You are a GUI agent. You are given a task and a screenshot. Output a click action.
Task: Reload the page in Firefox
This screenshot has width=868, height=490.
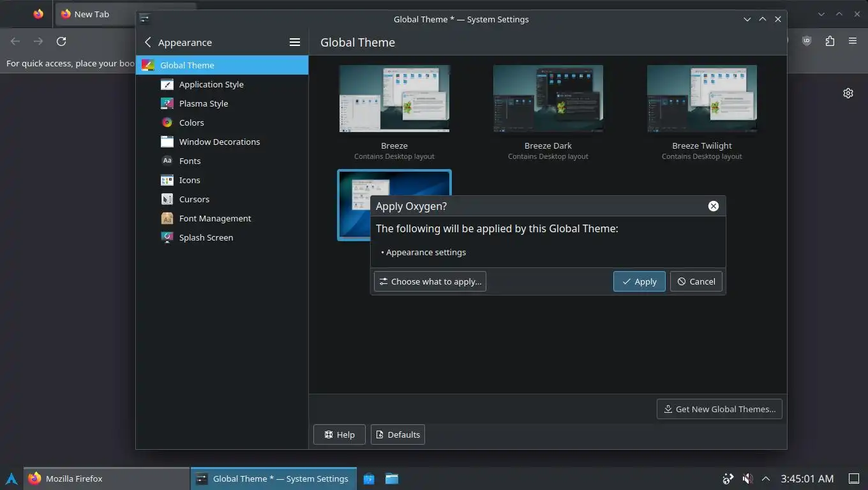[x=61, y=41]
